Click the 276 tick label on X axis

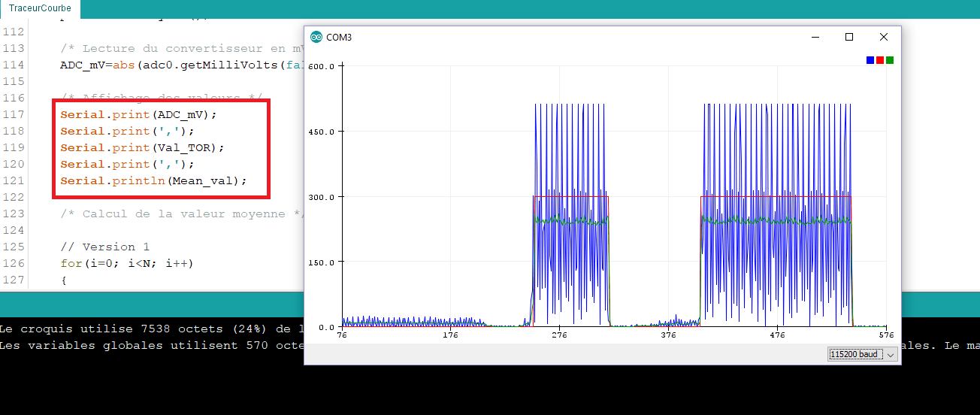559,335
